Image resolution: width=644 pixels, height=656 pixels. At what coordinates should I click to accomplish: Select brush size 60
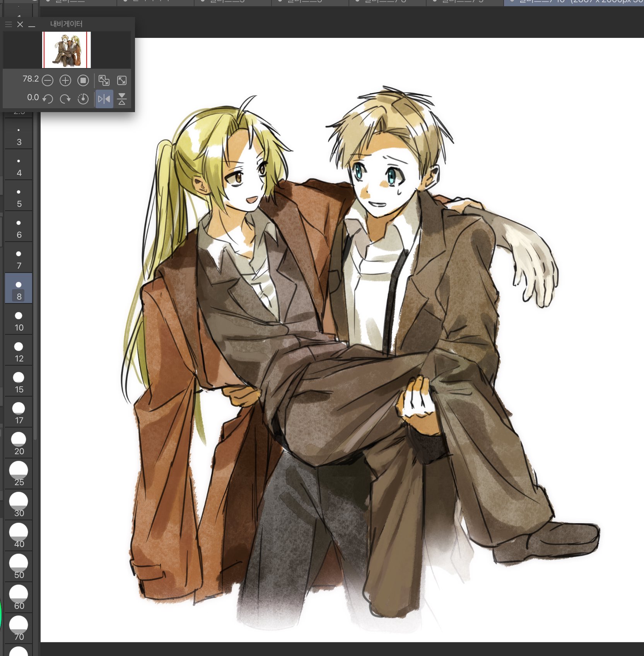pyautogui.click(x=19, y=597)
